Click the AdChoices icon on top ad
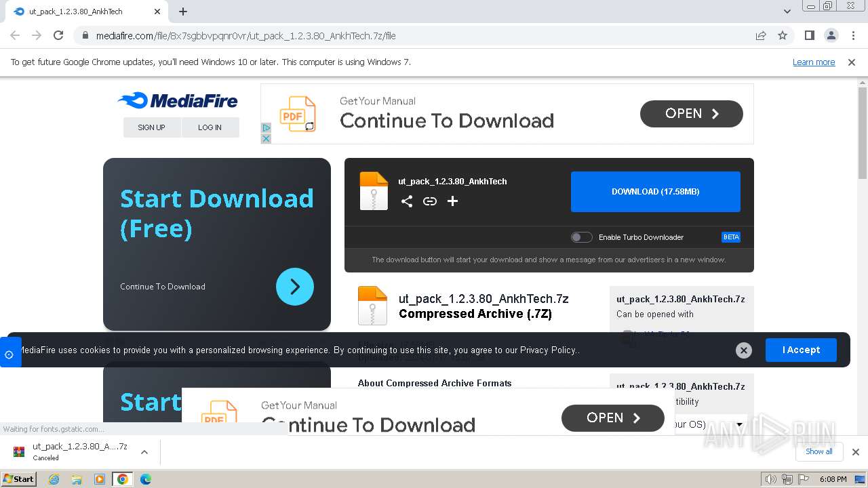The height and width of the screenshot is (488, 868). tap(266, 127)
